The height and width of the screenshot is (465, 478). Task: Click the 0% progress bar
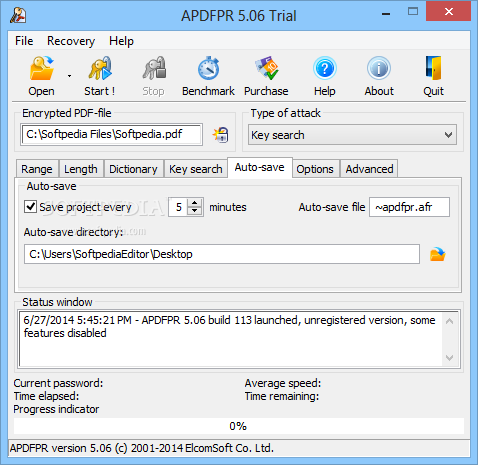tap(239, 426)
